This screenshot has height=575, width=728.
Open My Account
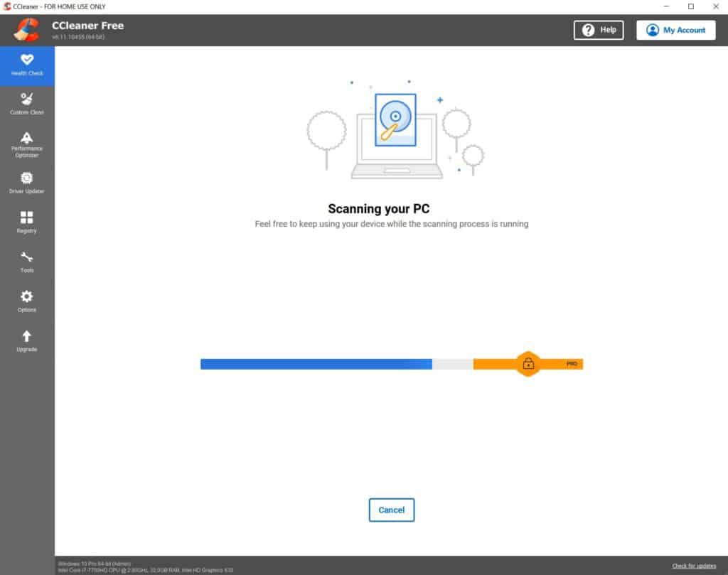(x=675, y=30)
